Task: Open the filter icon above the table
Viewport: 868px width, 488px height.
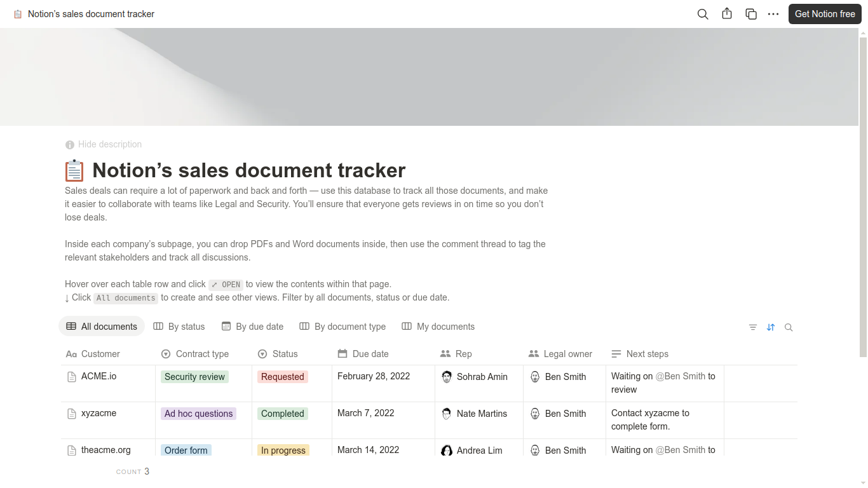Action: click(753, 327)
